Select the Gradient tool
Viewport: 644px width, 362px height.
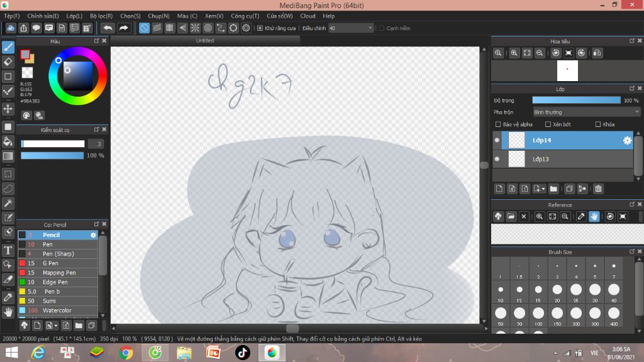[8, 156]
